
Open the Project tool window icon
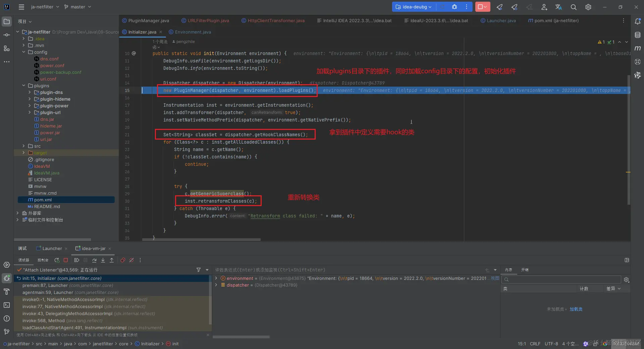(7, 21)
